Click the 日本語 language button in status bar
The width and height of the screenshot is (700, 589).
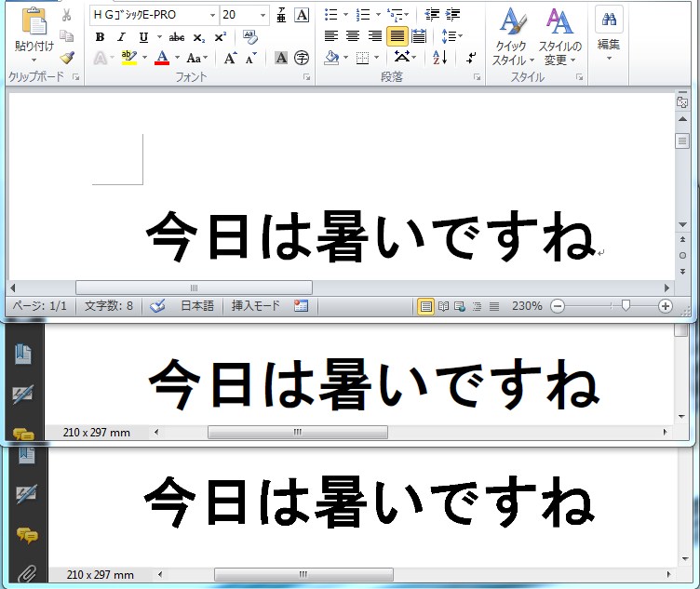pyautogui.click(x=196, y=305)
